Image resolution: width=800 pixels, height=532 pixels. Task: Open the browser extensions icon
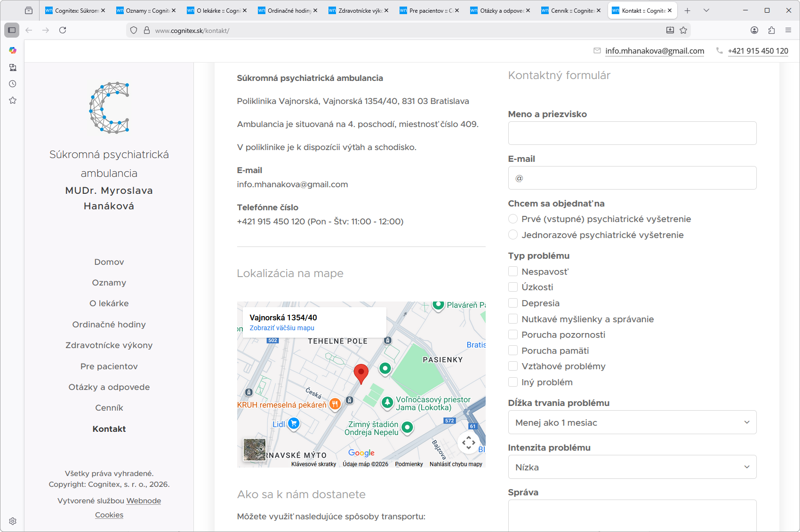pyautogui.click(x=771, y=30)
